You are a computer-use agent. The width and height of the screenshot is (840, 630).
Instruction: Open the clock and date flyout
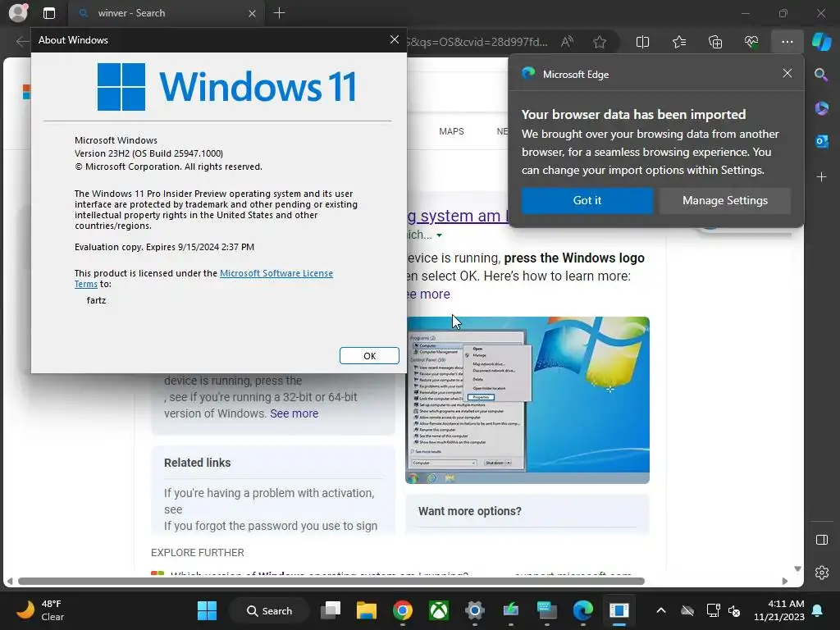pyautogui.click(x=778, y=610)
